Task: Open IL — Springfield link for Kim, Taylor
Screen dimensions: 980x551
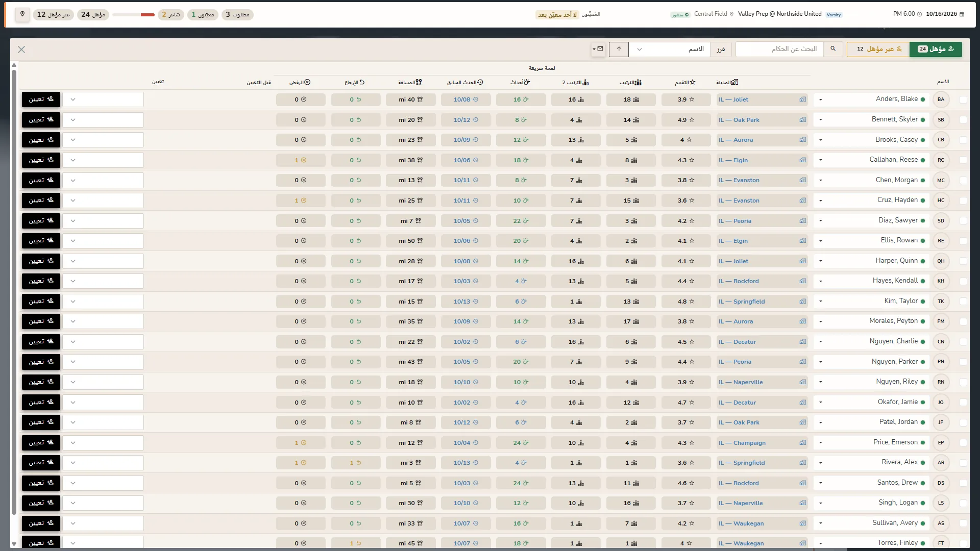Action: pyautogui.click(x=742, y=302)
